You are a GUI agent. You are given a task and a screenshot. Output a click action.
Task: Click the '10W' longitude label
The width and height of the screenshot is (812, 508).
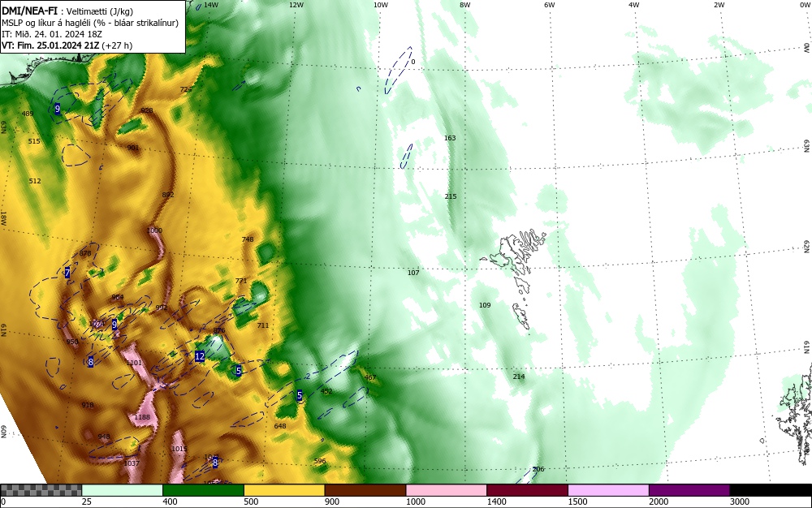tap(380, 5)
